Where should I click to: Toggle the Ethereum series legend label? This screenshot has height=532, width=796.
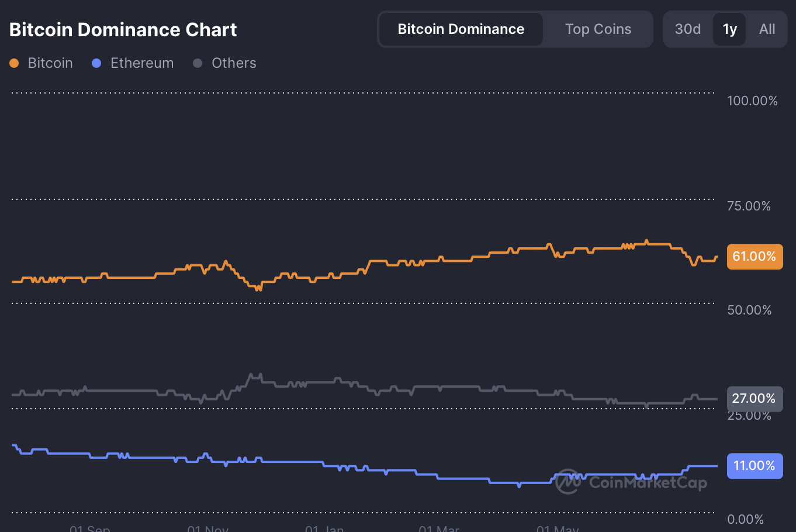click(x=142, y=63)
